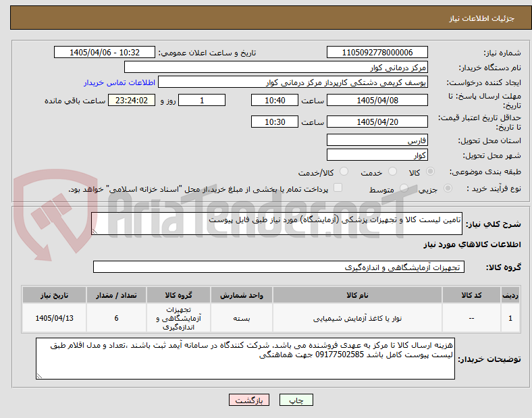The height and width of the screenshot is (418, 532).
Task: Click the price validity time 10:30
Action: (x=275, y=122)
